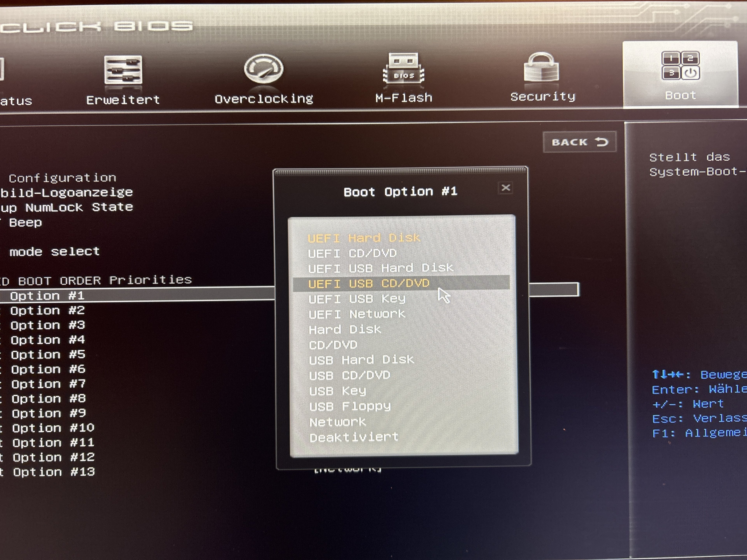This screenshot has width=747, height=560.
Task: Open the Erweitert sliders icon
Action: pyautogui.click(x=123, y=70)
